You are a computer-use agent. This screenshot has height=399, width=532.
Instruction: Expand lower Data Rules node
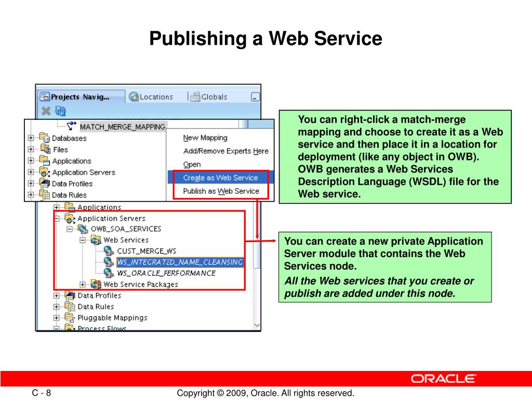coord(56,307)
